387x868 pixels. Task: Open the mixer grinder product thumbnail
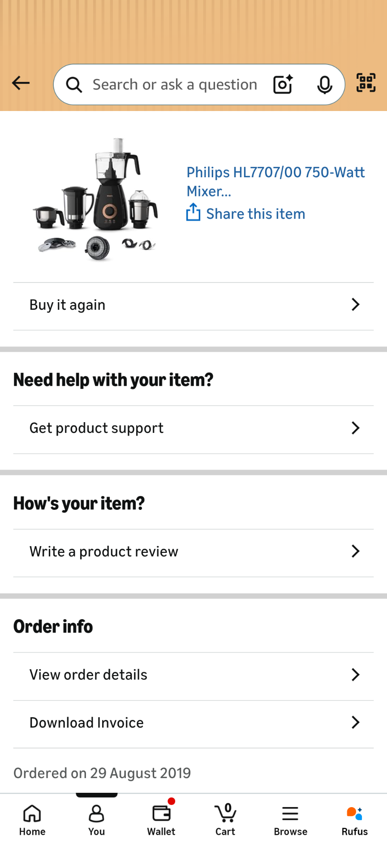tap(96, 200)
